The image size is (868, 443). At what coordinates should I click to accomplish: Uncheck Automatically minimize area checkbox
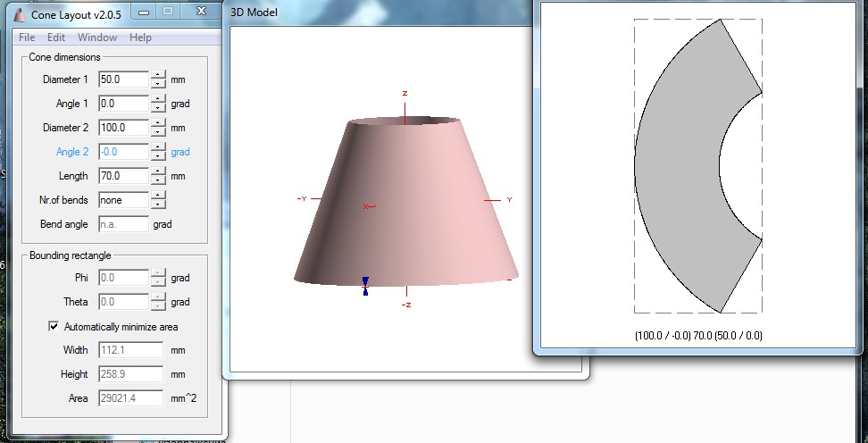point(54,327)
